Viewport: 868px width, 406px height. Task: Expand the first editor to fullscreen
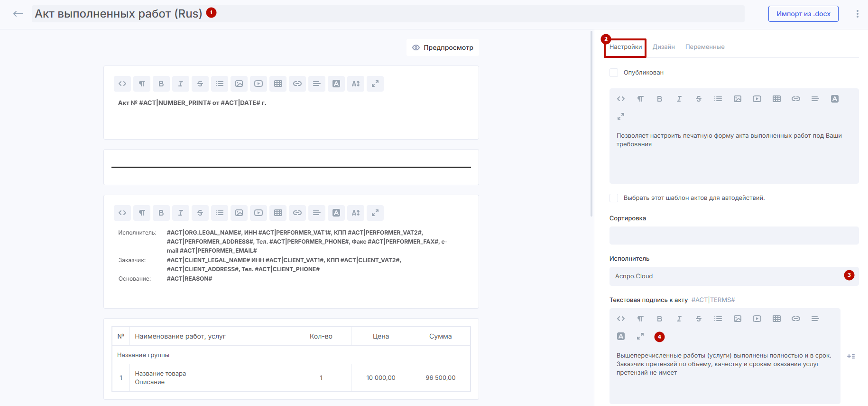375,84
